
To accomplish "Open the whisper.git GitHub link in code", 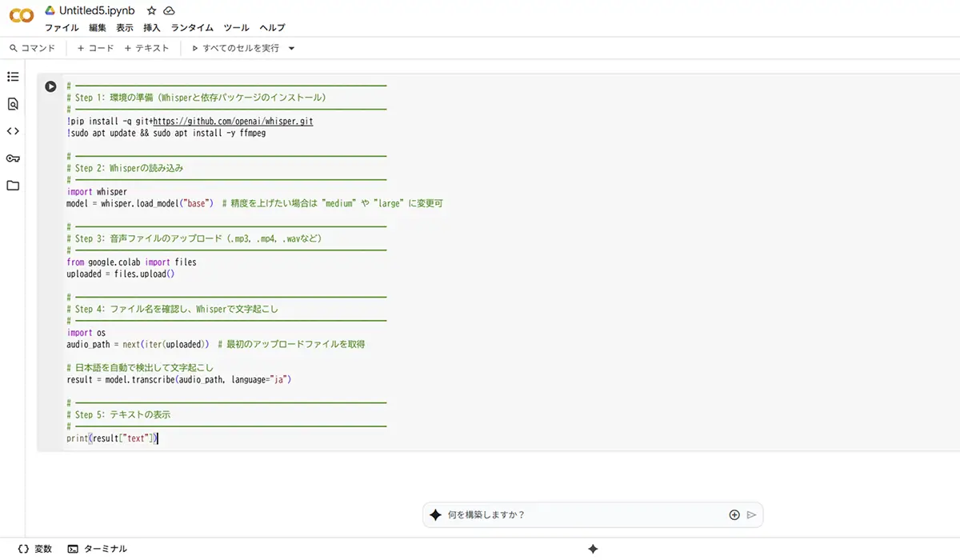I will click(x=233, y=122).
